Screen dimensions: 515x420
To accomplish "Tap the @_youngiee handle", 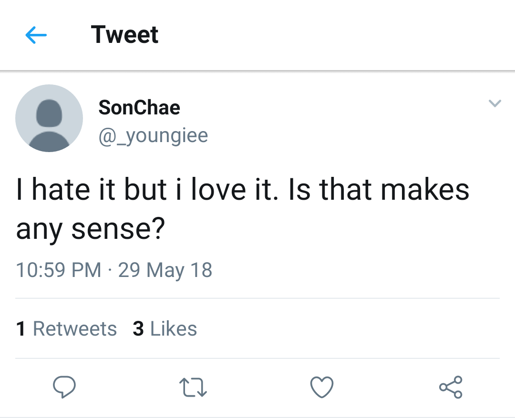I will click(153, 135).
